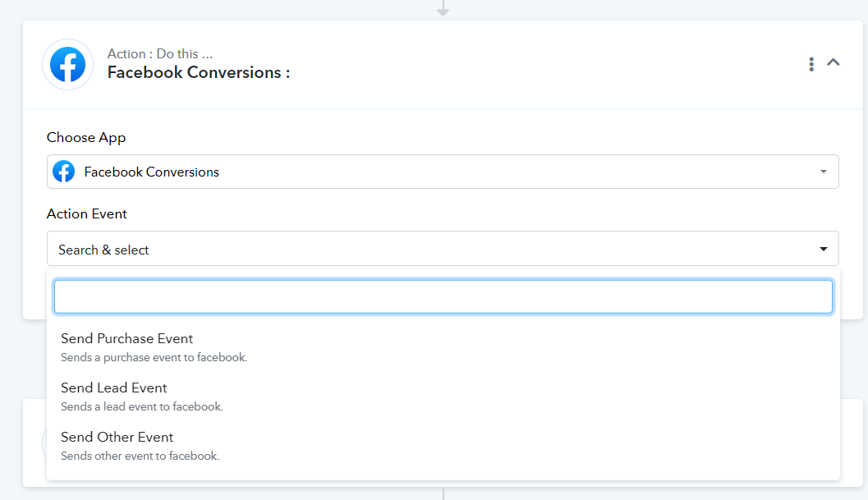Screen dimensions: 868x500
Task: Open the Choose App dropdown
Action: tap(443, 172)
